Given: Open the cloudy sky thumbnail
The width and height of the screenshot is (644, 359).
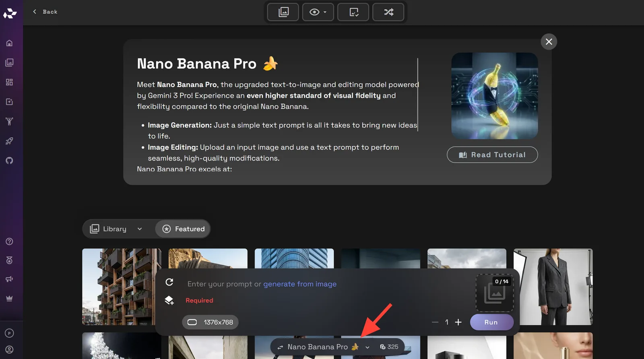Looking at the screenshot, I should tap(467, 258).
